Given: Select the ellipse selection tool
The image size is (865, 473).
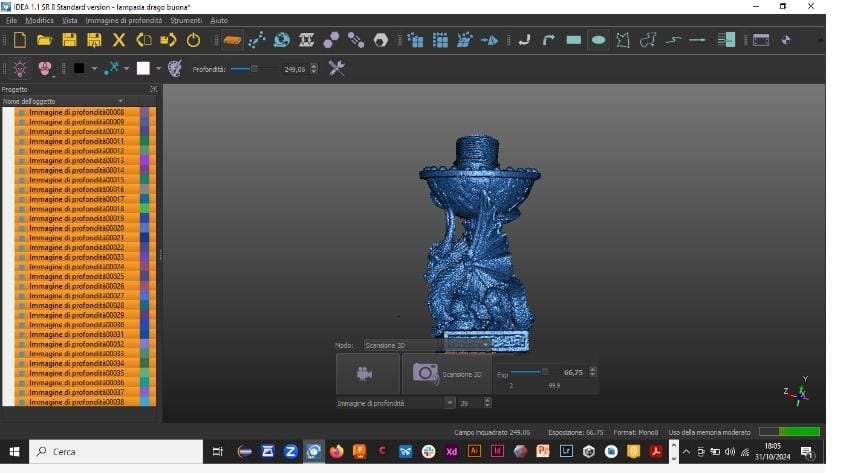Looking at the screenshot, I should pos(598,40).
